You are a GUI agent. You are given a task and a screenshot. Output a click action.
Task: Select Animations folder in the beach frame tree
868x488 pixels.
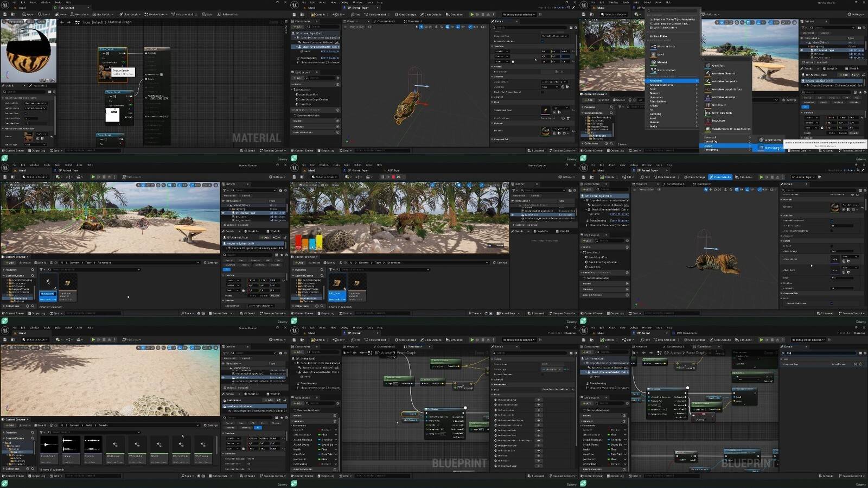pyautogui.click(x=21, y=298)
